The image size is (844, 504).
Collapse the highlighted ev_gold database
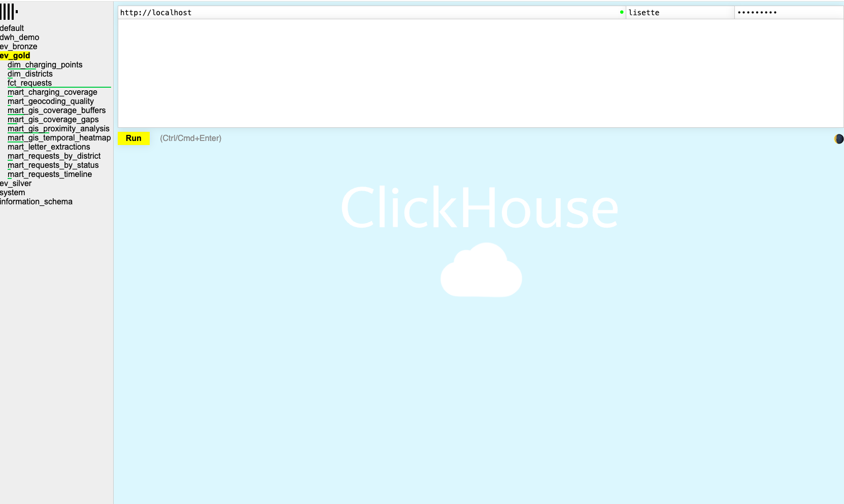[x=14, y=55]
